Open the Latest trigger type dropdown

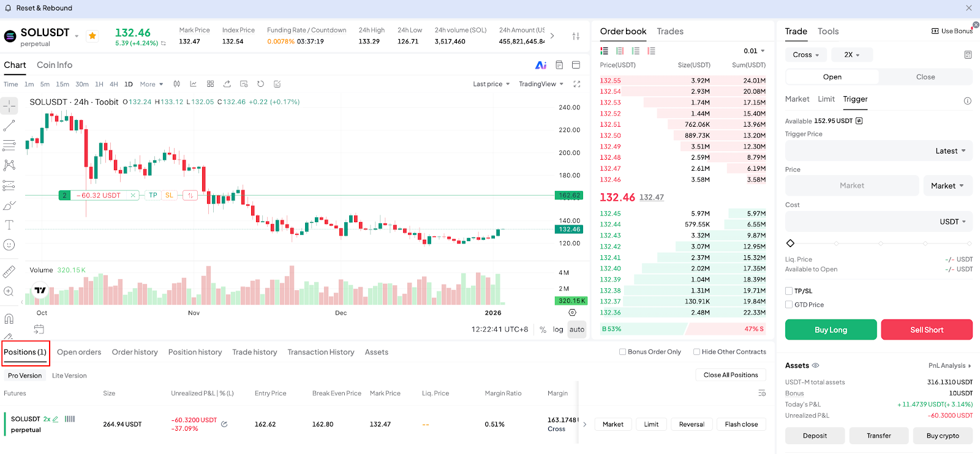950,151
